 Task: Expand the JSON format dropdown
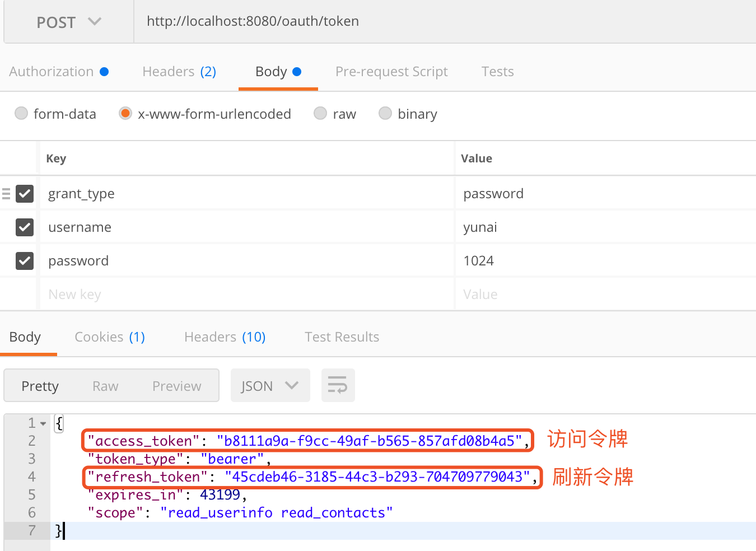coord(270,386)
